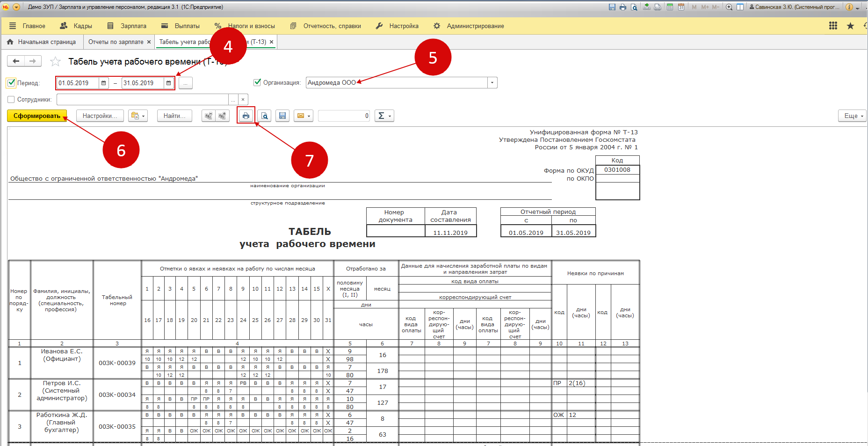868x446 pixels.
Task: Click the Организация field Андромеда ООО
Action: 397,83
